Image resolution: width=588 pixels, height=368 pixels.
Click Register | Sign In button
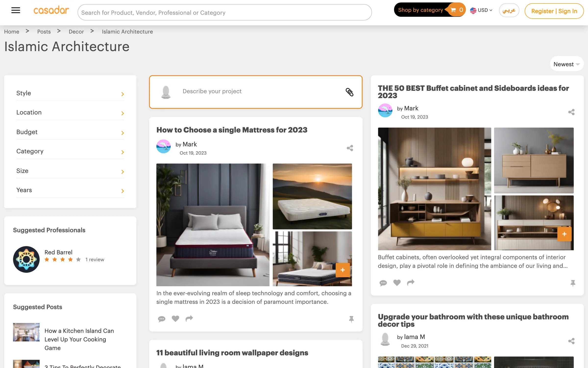click(554, 11)
